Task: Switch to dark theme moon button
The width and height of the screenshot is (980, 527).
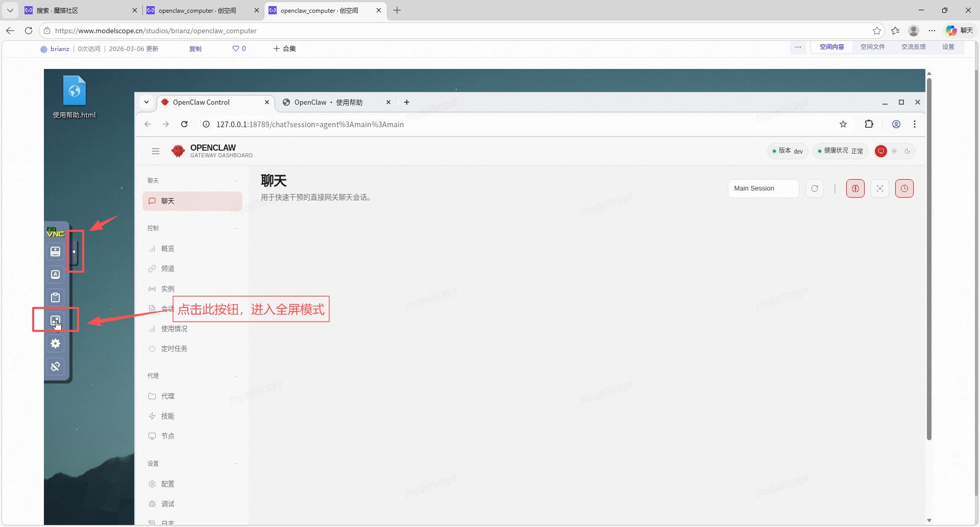Action: coord(908,151)
